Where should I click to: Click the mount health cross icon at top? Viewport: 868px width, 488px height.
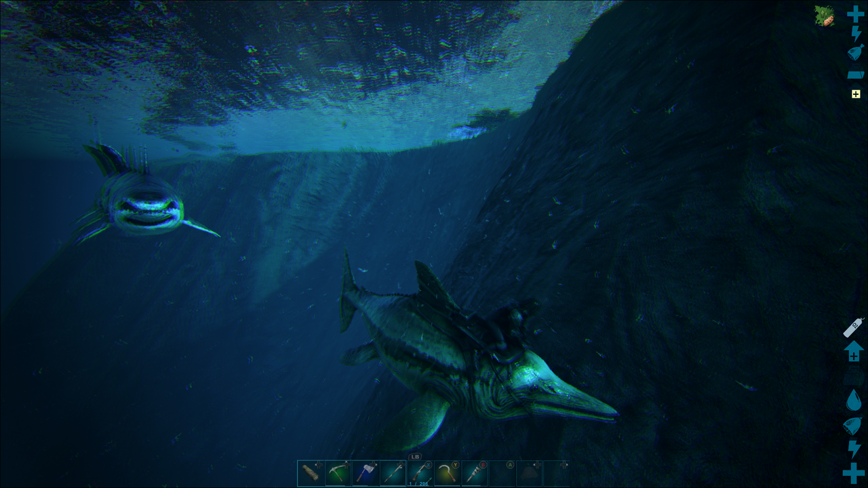click(x=856, y=14)
